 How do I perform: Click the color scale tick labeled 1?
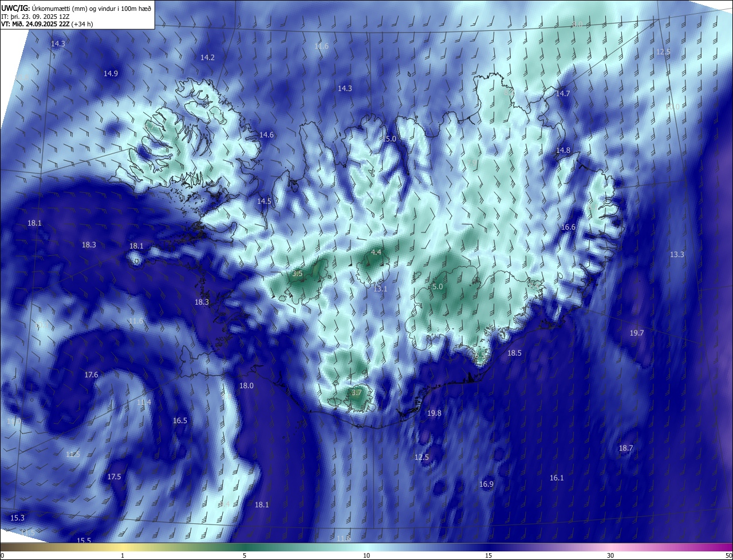coord(123,555)
